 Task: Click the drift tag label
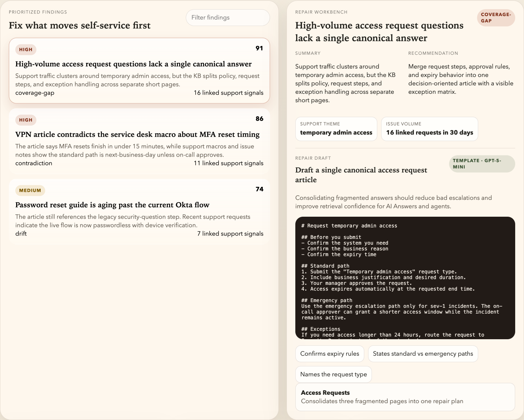(21, 234)
